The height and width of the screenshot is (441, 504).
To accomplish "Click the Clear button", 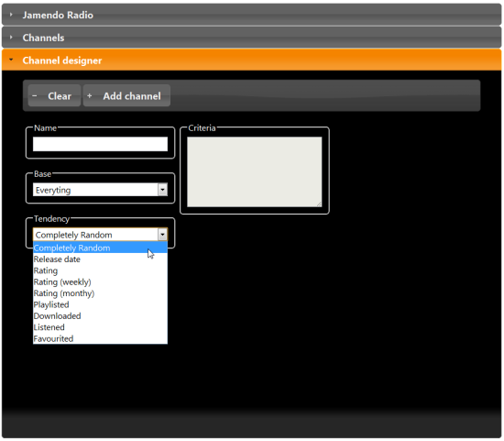I will [54, 96].
